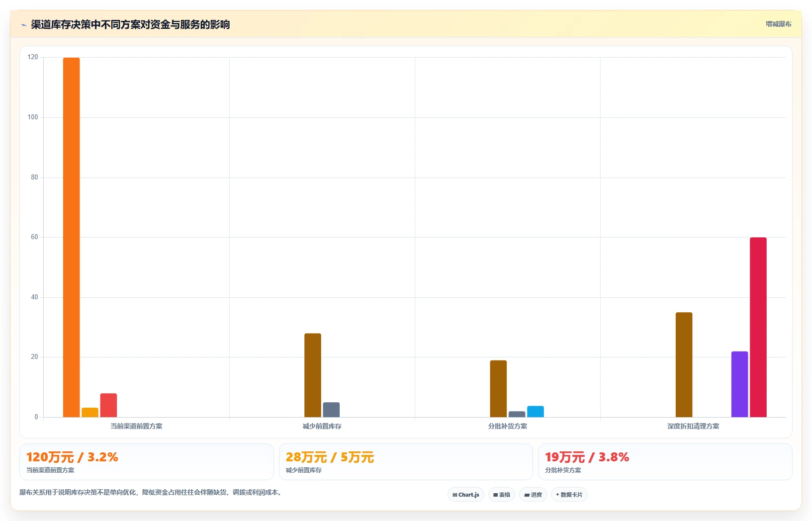The image size is (812, 521).
Task: Click the small amber bar in 当前渠道前置方案
Action: coord(90,413)
